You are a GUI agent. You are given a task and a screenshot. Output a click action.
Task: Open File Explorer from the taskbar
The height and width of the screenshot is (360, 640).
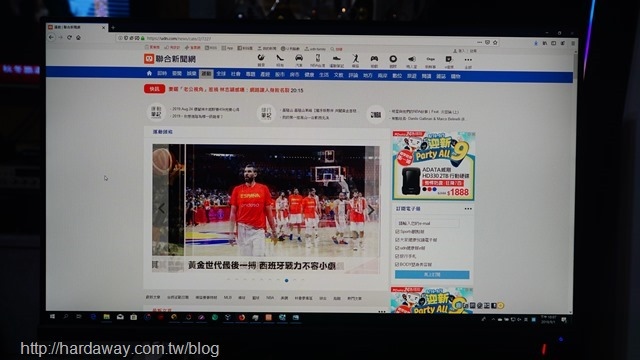pyautogui.click(x=106, y=317)
